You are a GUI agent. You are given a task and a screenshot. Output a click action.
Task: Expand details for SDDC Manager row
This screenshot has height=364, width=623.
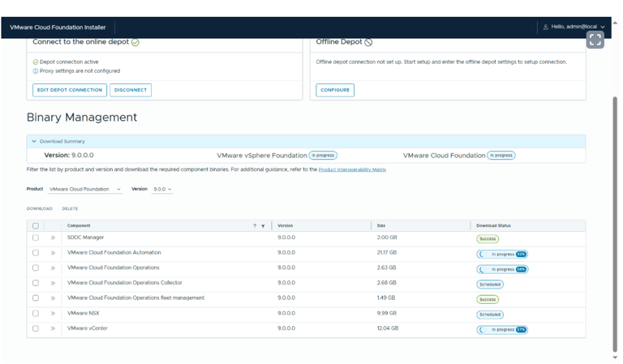click(53, 238)
